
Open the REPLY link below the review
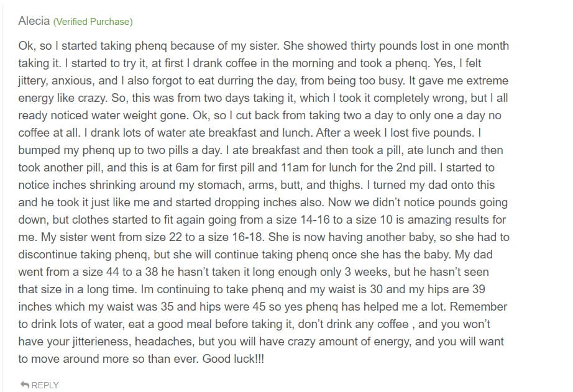coord(40,385)
